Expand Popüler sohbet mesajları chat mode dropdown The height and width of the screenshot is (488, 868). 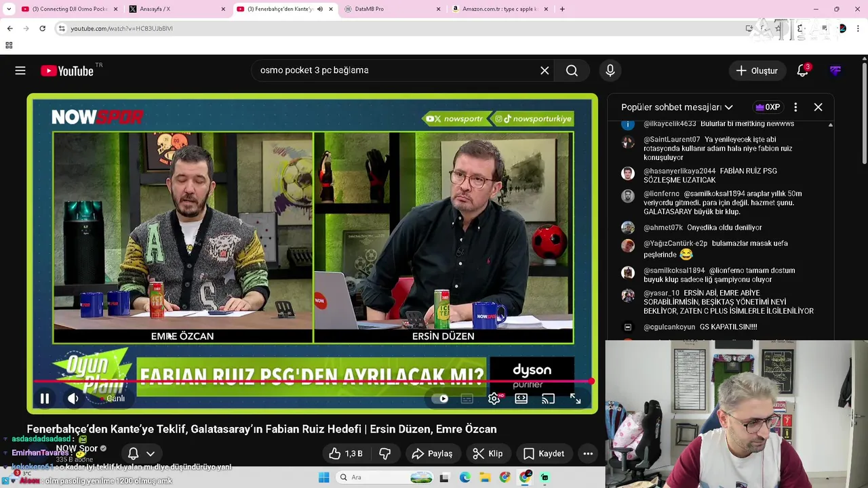pos(677,107)
